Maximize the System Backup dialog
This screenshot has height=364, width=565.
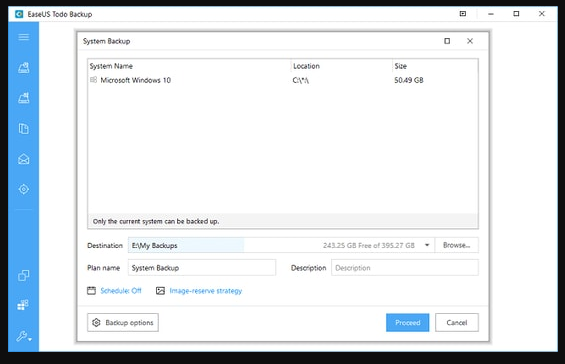(447, 41)
